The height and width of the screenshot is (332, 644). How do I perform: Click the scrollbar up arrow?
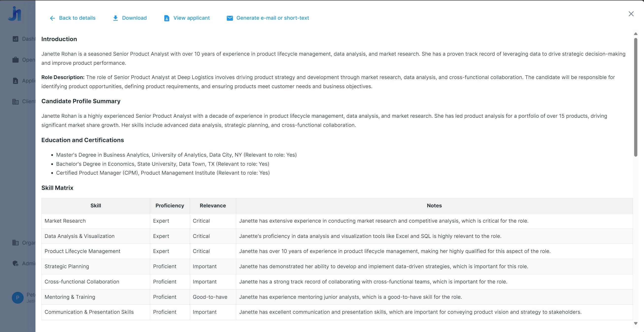coord(635,34)
